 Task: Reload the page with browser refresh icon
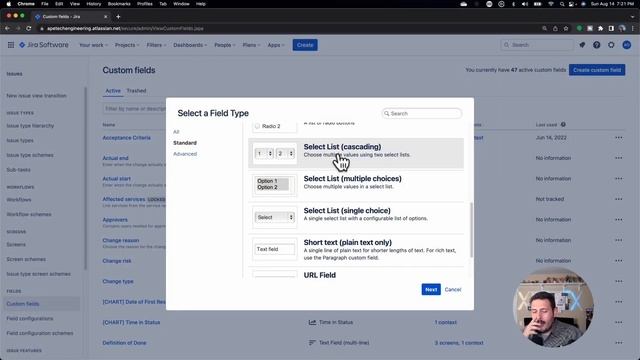[x=29, y=29]
